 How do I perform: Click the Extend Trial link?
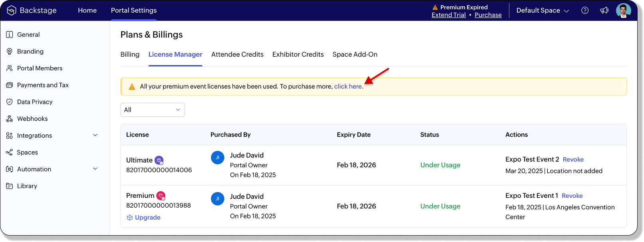(x=449, y=15)
